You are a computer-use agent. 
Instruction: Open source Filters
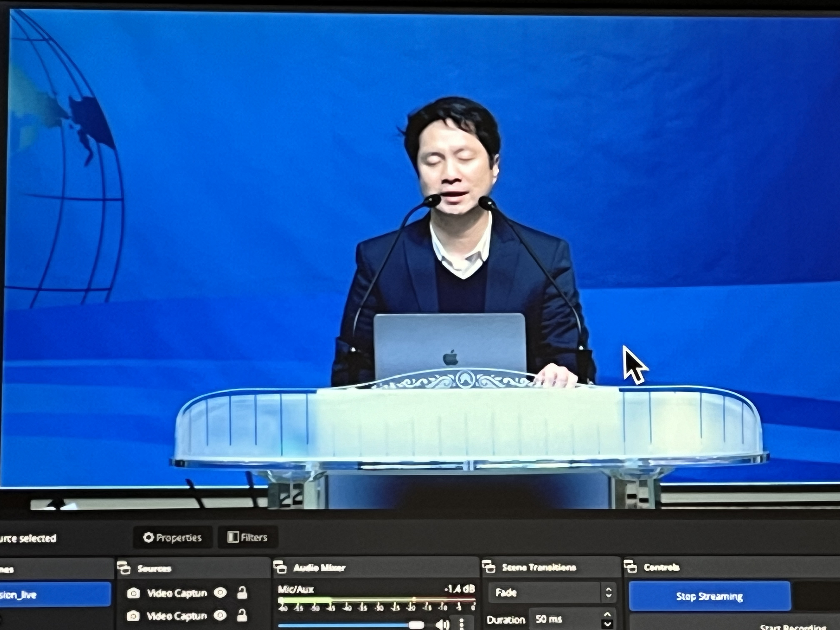click(x=247, y=537)
